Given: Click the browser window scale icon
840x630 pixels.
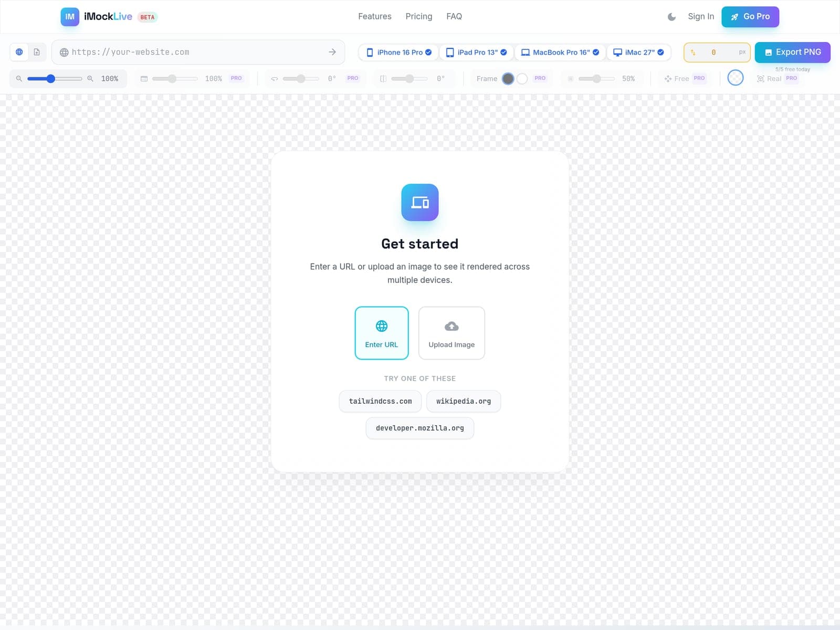Looking at the screenshot, I should pos(144,79).
